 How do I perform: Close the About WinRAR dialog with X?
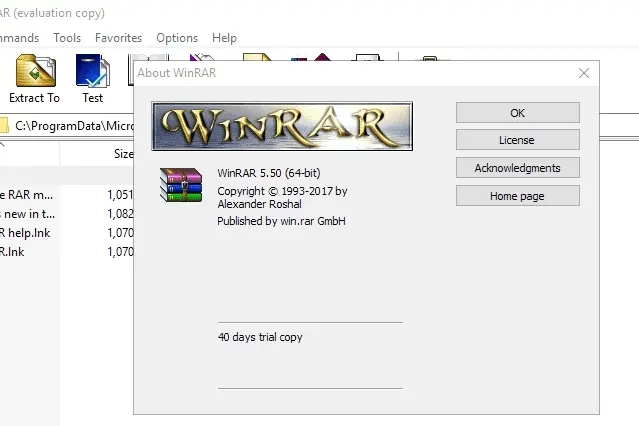pyautogui.click(x=584, y=73)
